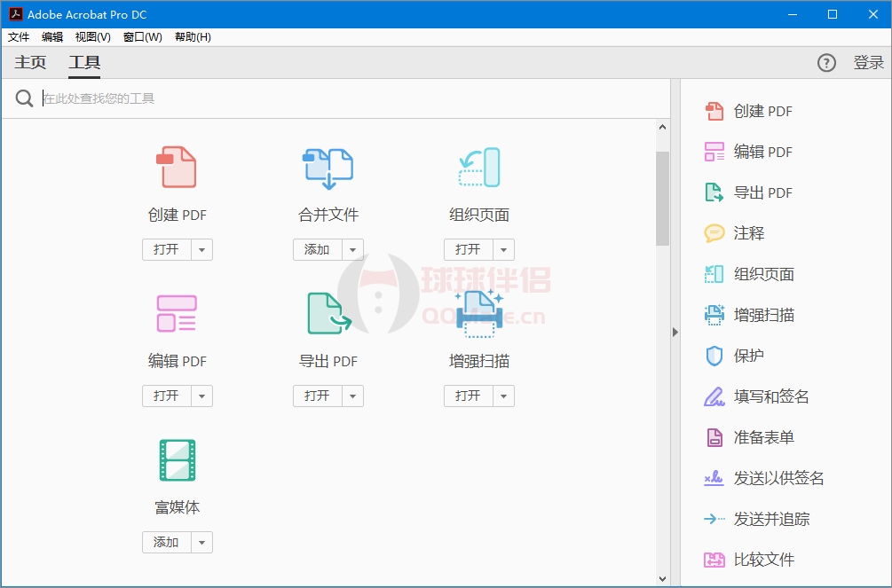892x588 pixels.
Task: Open the dropdown arrow beside 合并文件 添加
Action: [354, 249]
